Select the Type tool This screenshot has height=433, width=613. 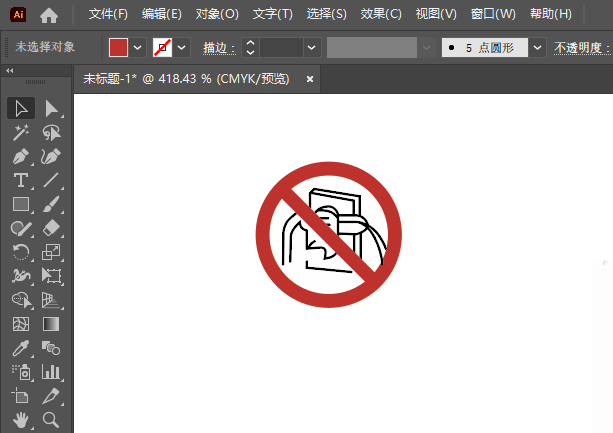coord(21,181)
